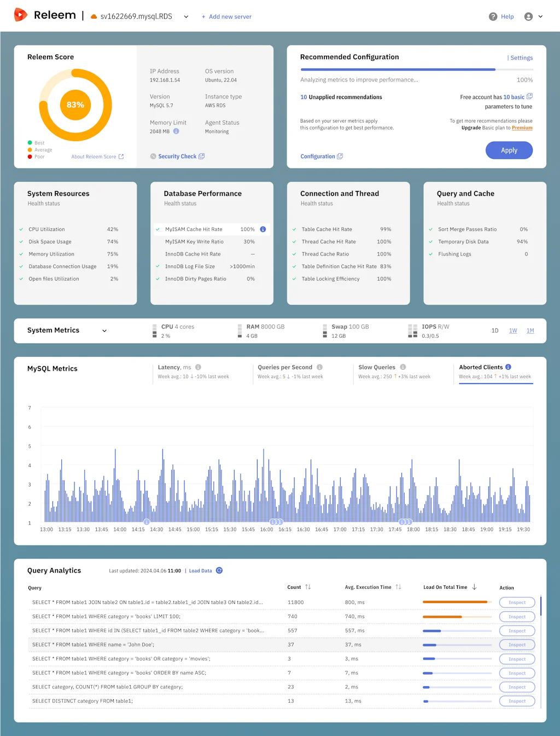Upgrade to Premium plan

[522, 128]
